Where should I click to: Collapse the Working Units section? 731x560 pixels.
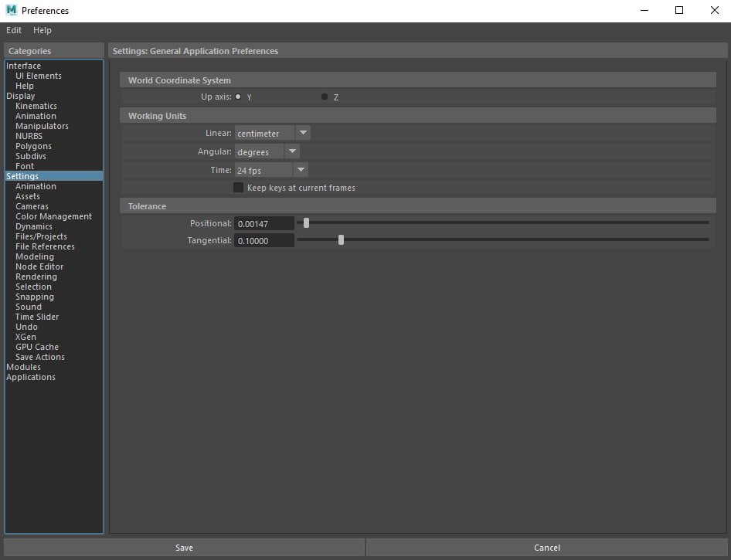[x=418, y=116]
